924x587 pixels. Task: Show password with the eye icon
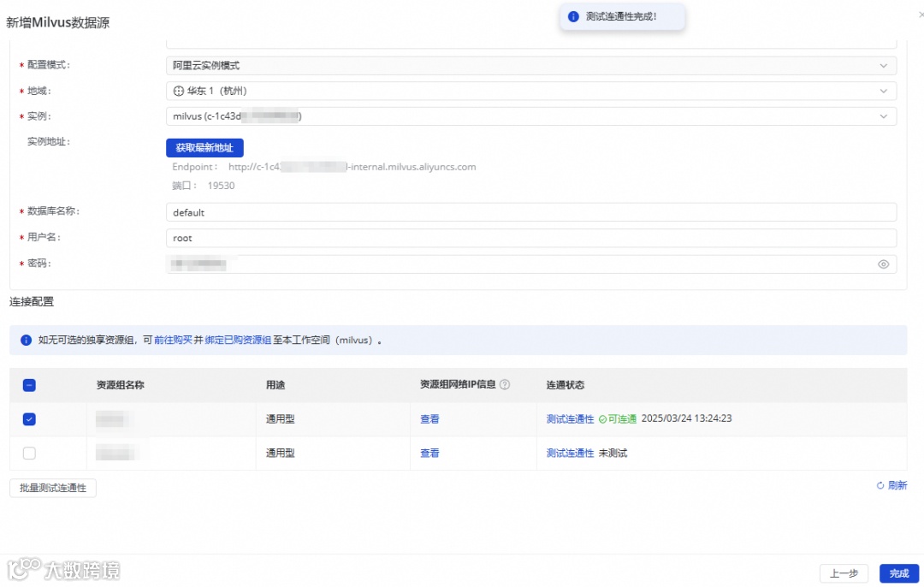[x=883, y=264]
